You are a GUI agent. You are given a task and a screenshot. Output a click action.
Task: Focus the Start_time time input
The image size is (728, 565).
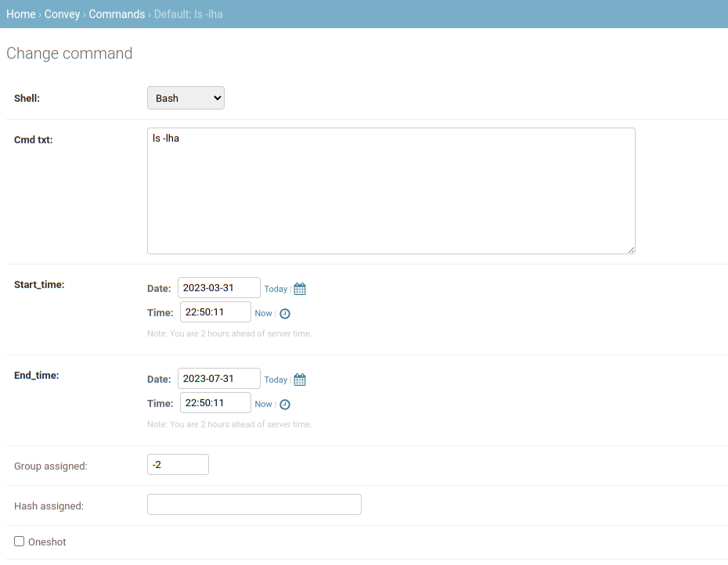coord(215,312)
